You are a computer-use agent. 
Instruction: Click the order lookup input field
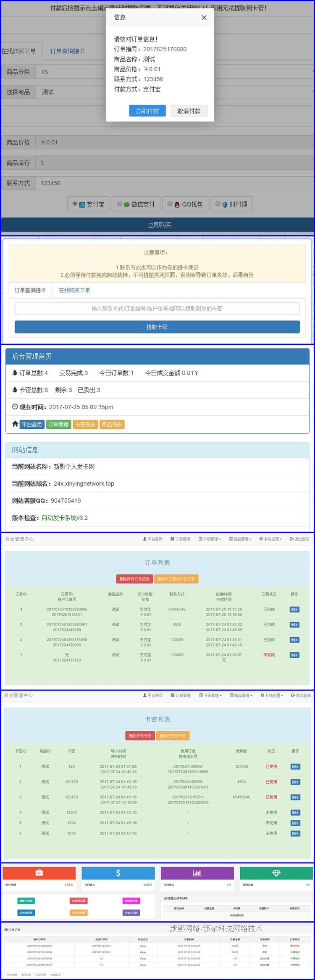point(157,309)
